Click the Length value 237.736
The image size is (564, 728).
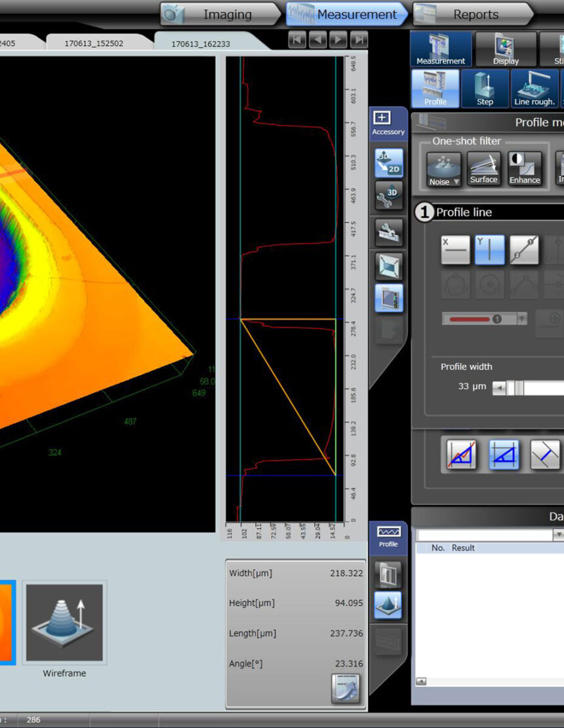click(x=346, y=633)
